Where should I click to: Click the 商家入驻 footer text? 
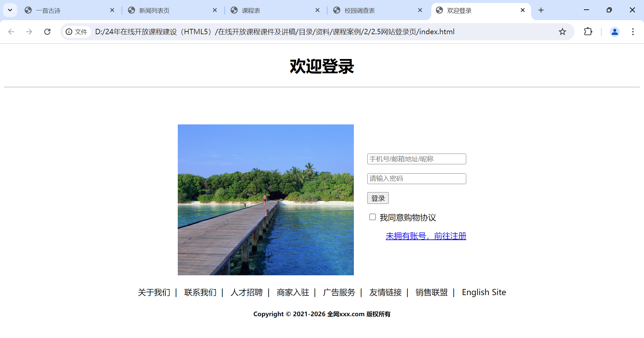(293, 292)
